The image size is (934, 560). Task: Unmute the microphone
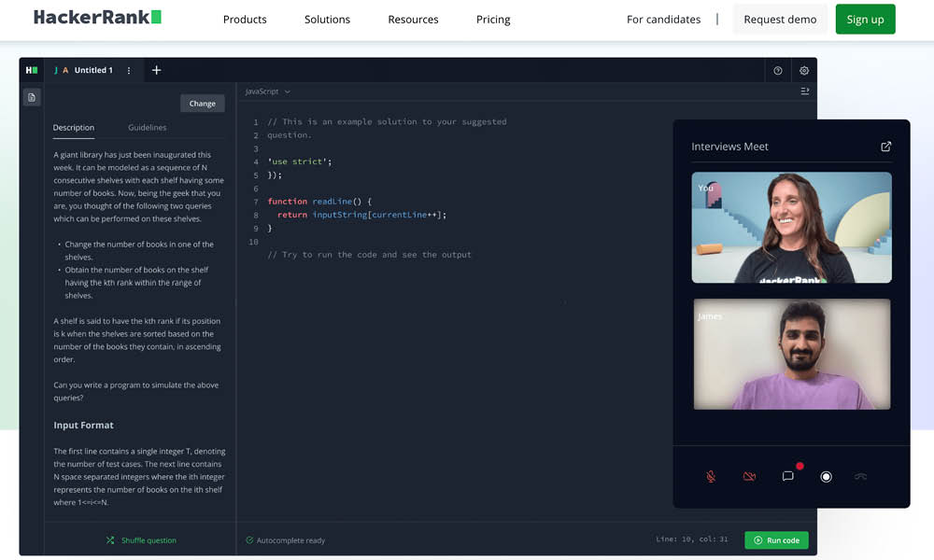pyautogui.click(x=711, y=477)
